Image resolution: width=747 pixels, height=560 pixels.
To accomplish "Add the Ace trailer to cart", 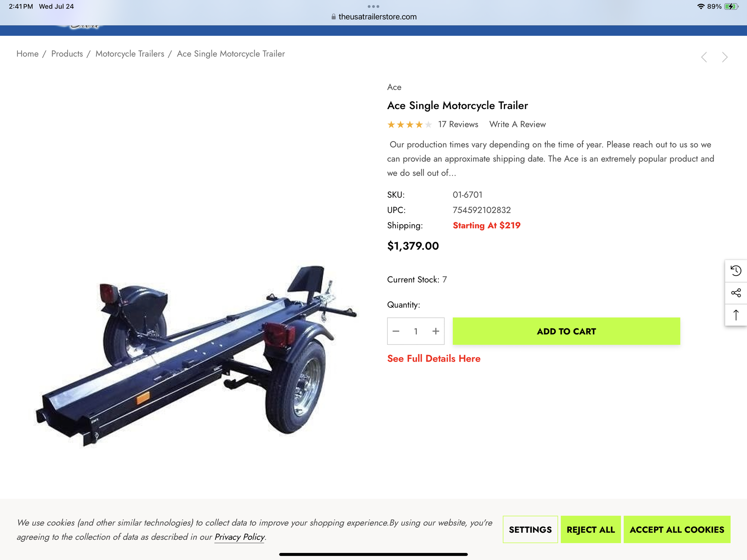I will point(566,331).
